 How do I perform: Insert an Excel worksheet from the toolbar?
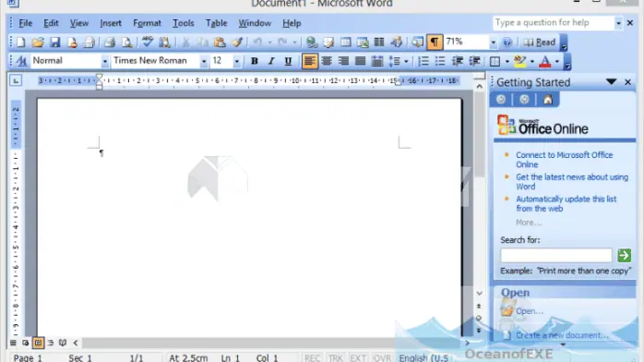click(363, 42)
